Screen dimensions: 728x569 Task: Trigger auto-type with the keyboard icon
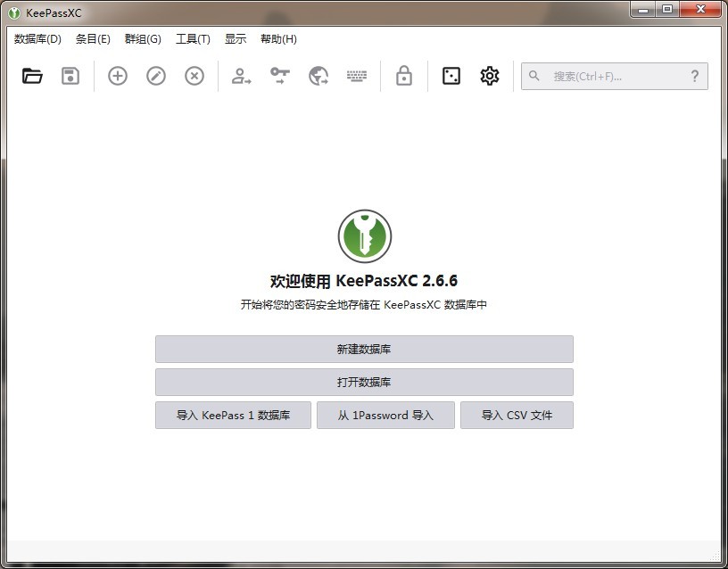pos(356,76)
